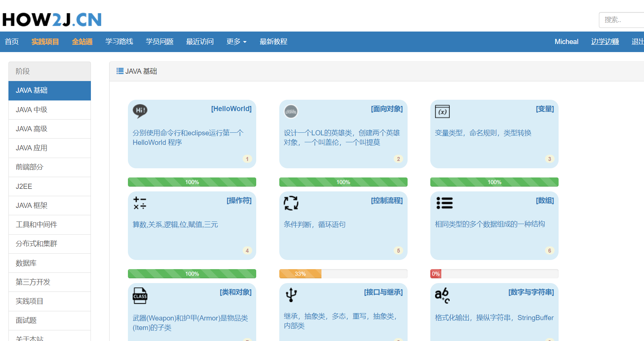Click the list icon beside JAVA 基础 heading

click(120, 71)
